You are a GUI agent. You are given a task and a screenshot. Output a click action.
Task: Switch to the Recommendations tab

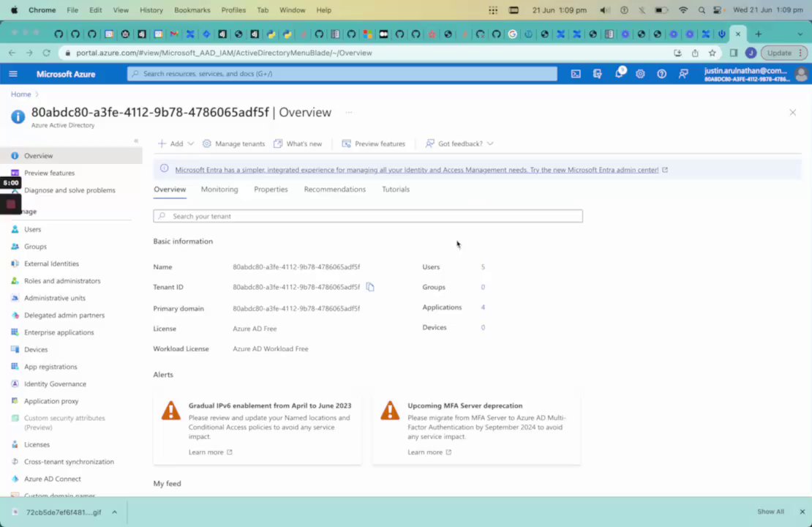(x=334, y=189)
